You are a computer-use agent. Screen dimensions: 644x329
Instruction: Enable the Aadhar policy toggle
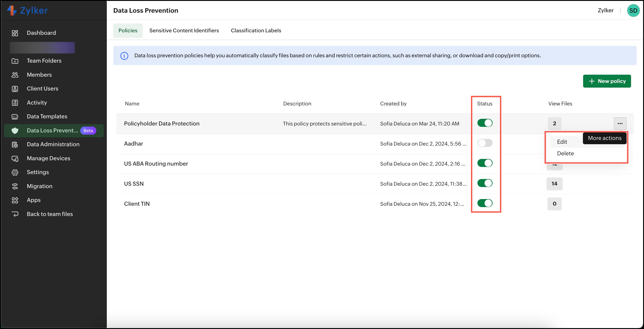coord(485,143)
